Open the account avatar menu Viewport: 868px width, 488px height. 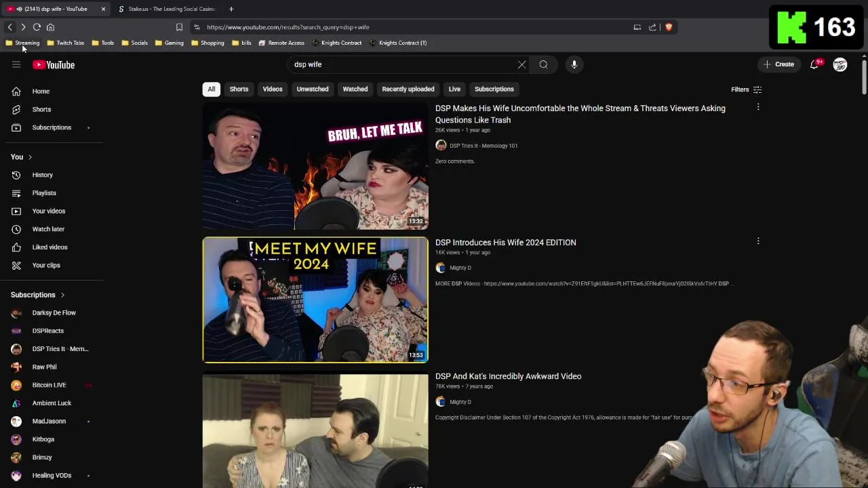tap(840, 64)
